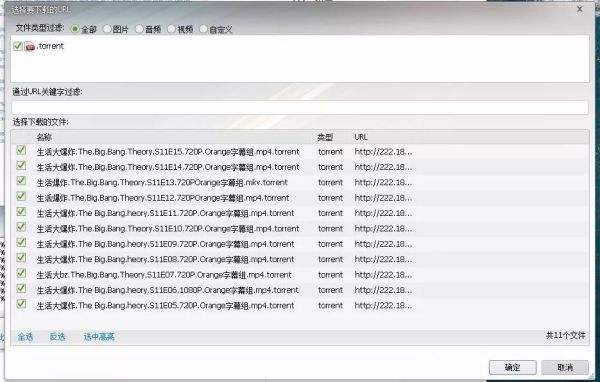Click the torrent type cell in S11E07 row

330,275
